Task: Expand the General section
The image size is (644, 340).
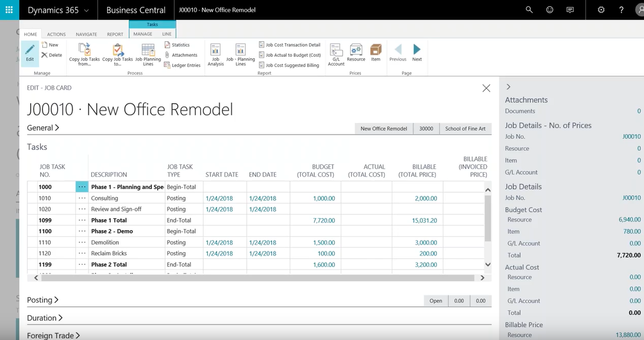Action: click(x=43, y=127)
